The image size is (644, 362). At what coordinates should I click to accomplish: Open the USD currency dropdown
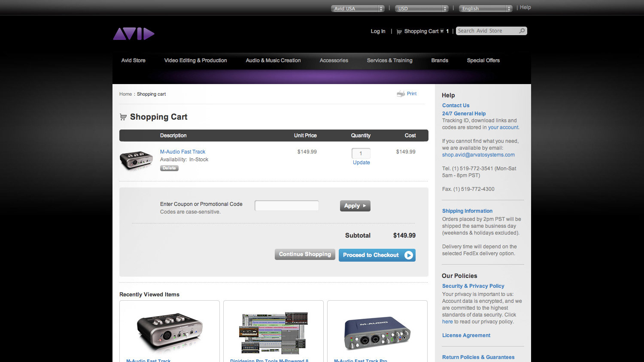[x=422, y=9]
